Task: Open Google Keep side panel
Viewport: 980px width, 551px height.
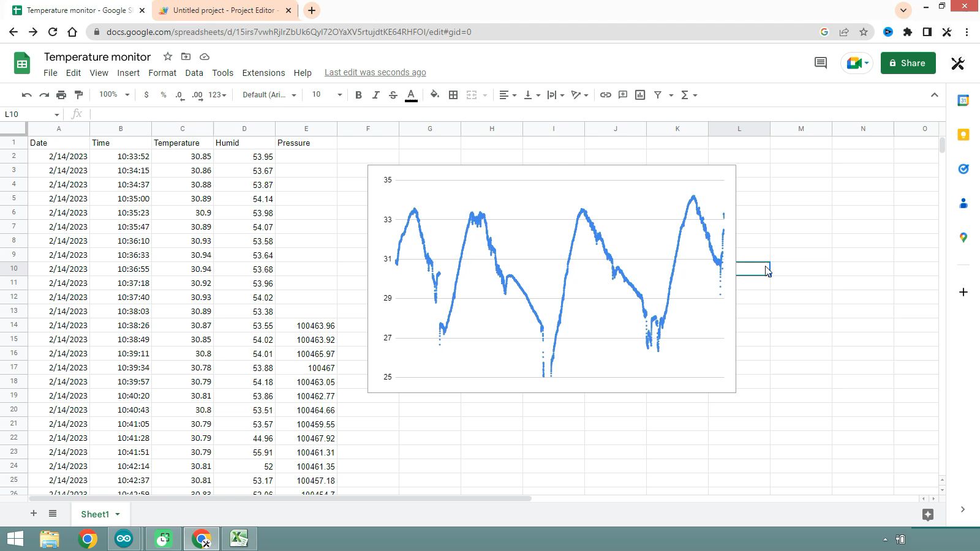Action: pos(963,135)
